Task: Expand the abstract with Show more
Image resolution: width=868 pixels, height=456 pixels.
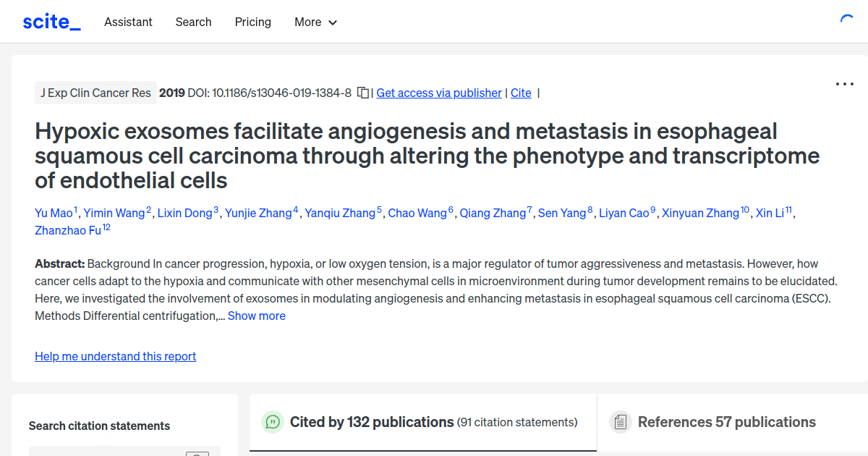Action: tap(256, 316)
